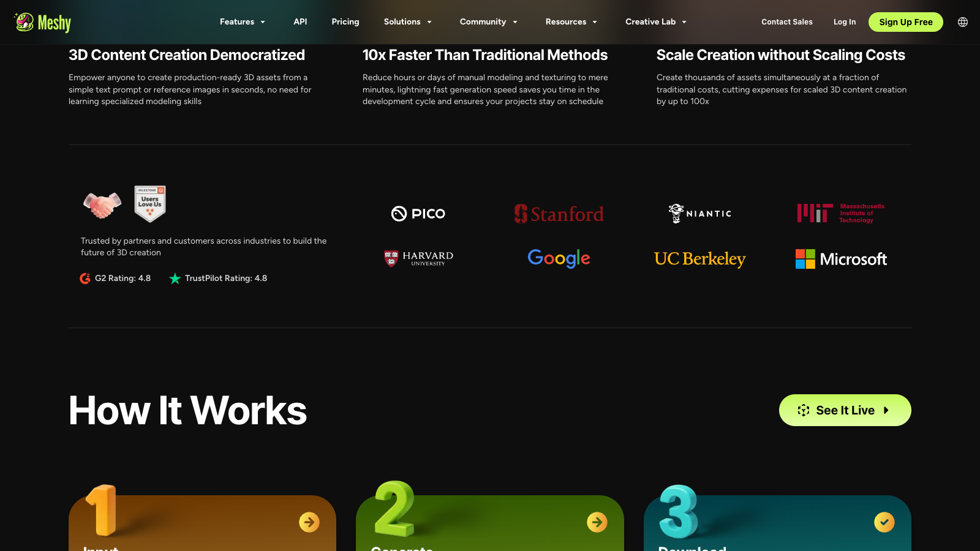Open the language globe selector
The image size is (980, 551).
point(963,22)
